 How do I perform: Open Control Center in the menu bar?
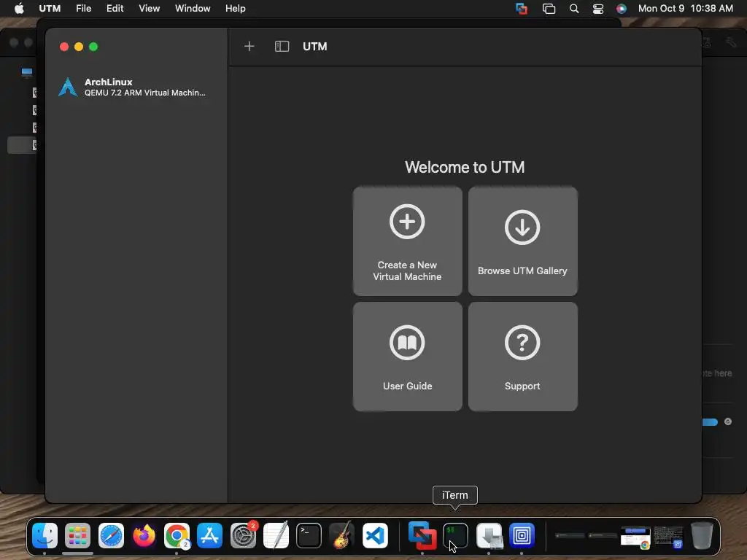coord(598,9)
